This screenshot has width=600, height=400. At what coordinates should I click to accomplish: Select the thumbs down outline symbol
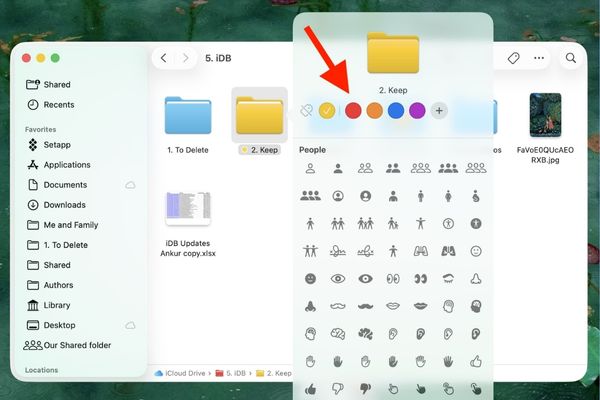point(338,389)
